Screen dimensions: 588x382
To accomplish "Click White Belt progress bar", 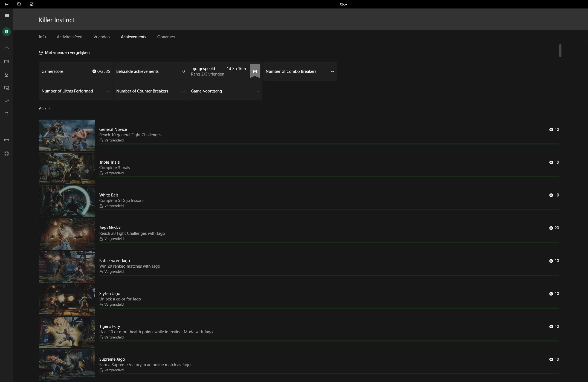I will 329,210.
